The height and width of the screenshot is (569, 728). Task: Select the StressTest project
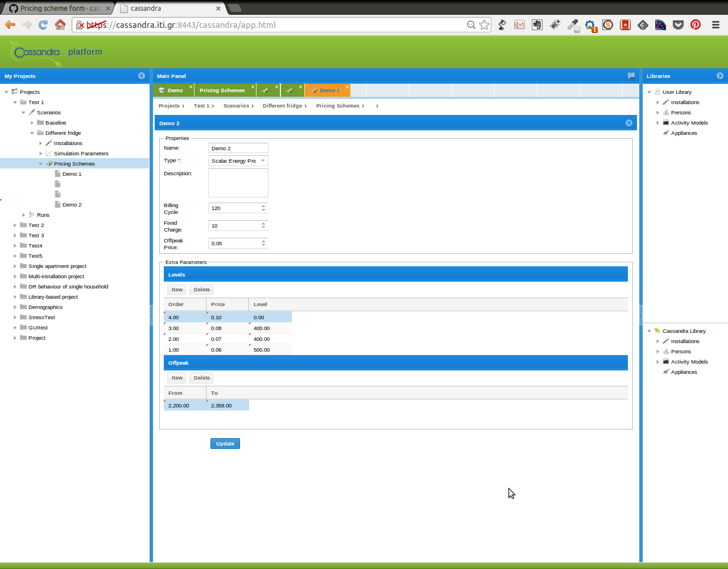pyautogui.click(x=42, y=318)
